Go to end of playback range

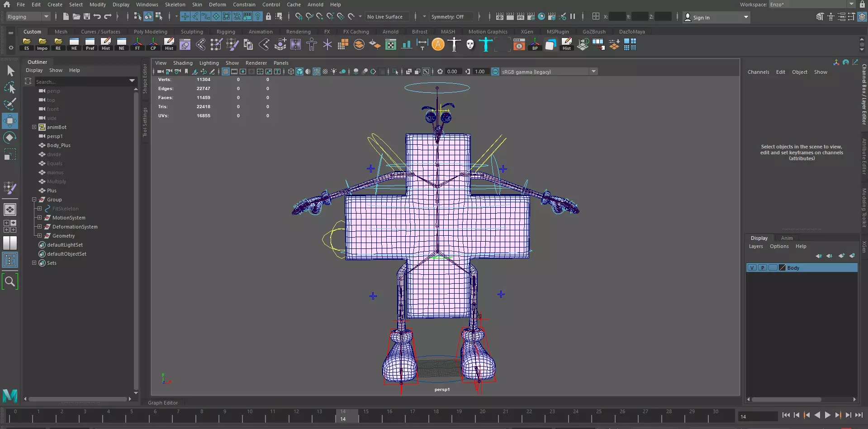[x=859, y=415]
